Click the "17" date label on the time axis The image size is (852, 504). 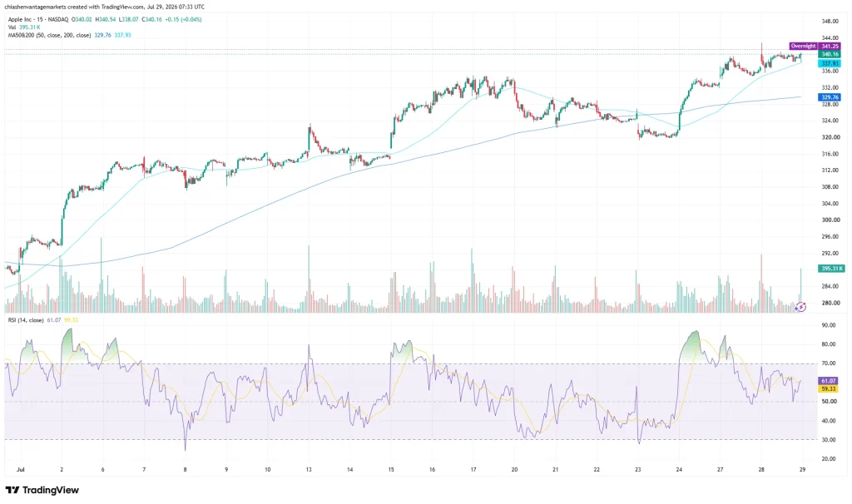click(x=473, y=469)
